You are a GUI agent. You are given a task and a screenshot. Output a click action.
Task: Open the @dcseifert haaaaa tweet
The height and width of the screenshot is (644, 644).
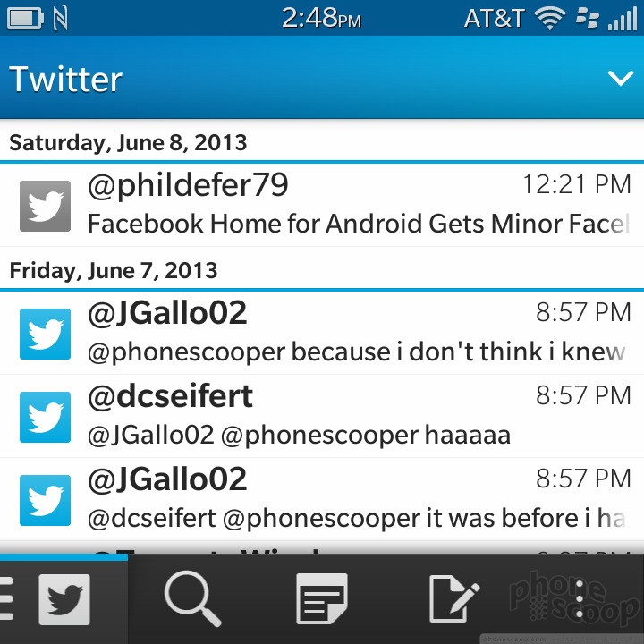pos(322,416)
